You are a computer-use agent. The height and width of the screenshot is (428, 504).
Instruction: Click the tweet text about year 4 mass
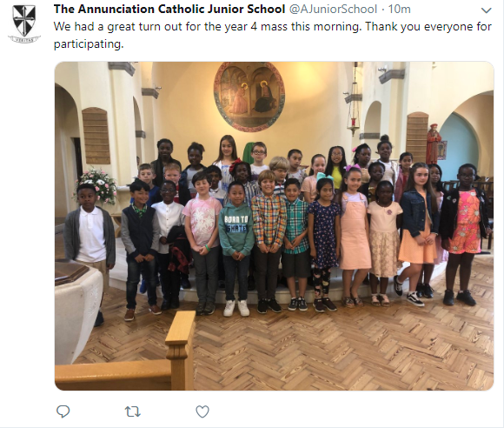[273, 35]
